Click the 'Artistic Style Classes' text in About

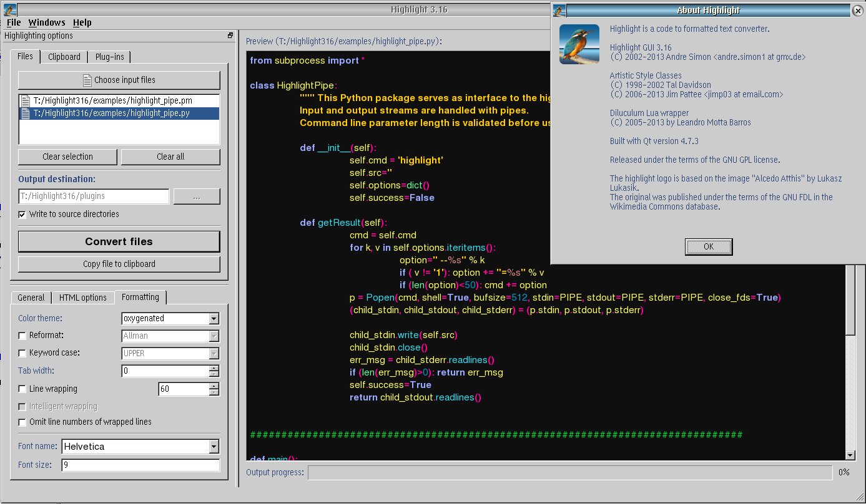coord(646,75)
